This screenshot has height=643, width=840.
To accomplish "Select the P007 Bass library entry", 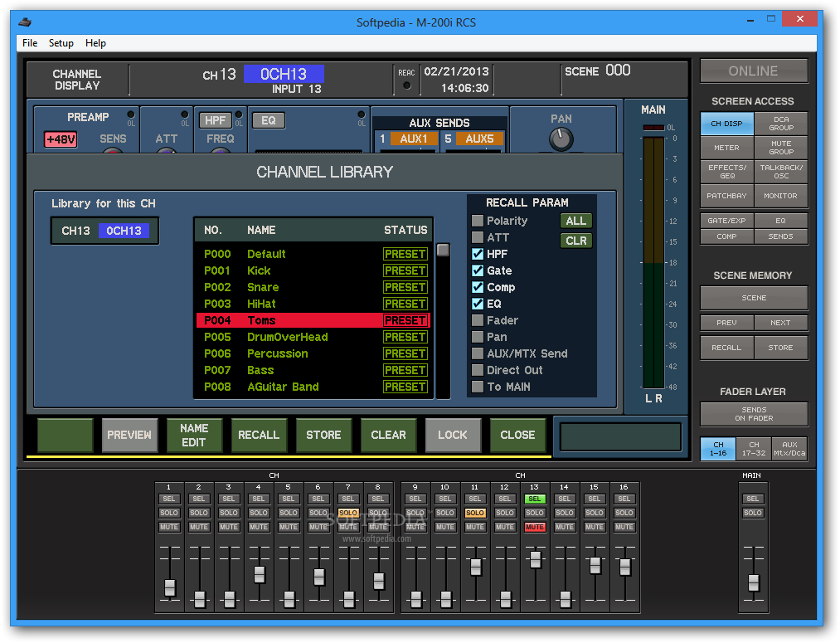I will tap(313, 370).
